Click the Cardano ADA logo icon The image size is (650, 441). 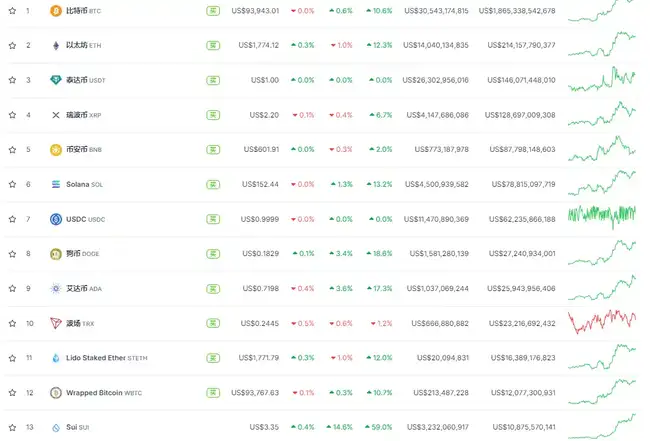click(56, 288)
